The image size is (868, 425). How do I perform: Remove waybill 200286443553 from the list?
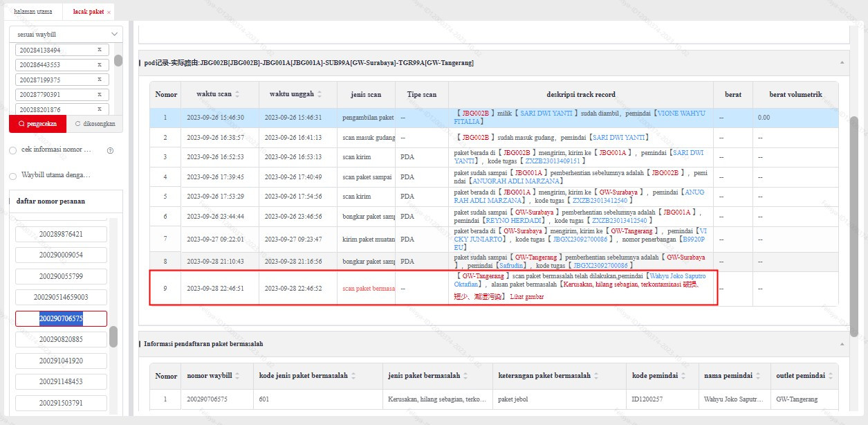(x=99, y=64)
